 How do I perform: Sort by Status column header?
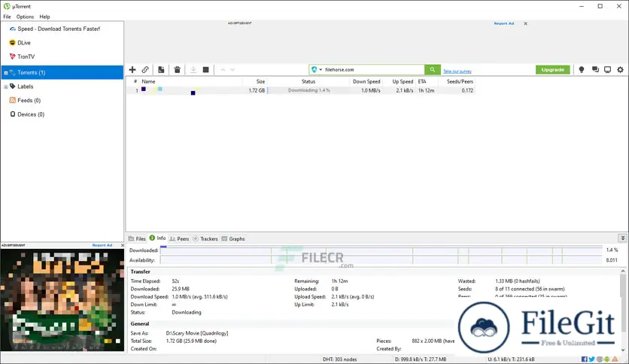pos(308,81)
